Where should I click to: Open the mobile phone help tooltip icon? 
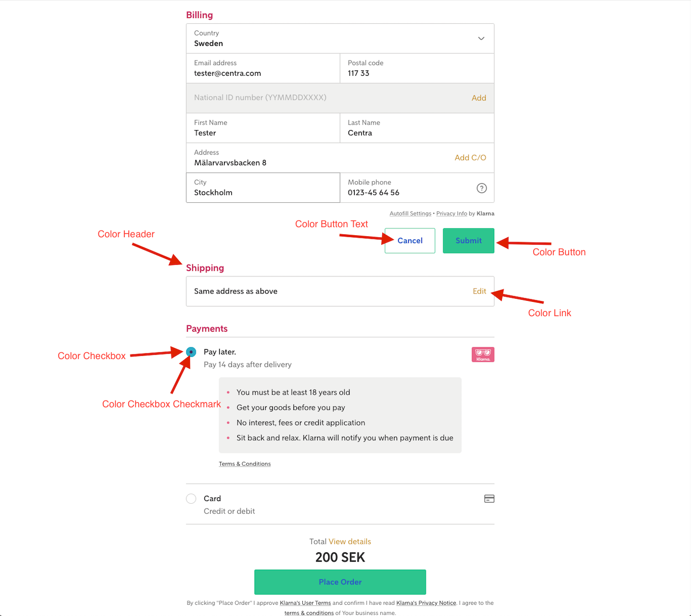[x=481, y=188]
